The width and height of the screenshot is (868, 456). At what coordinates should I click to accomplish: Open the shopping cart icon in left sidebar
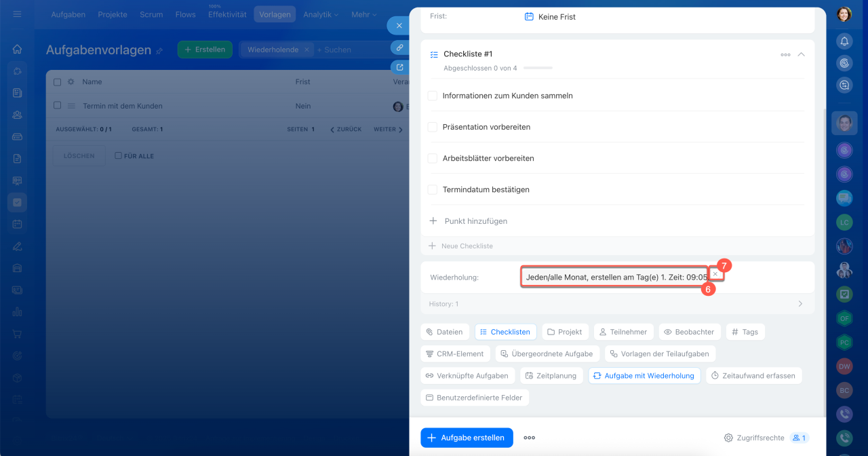[x=17, y=334]
